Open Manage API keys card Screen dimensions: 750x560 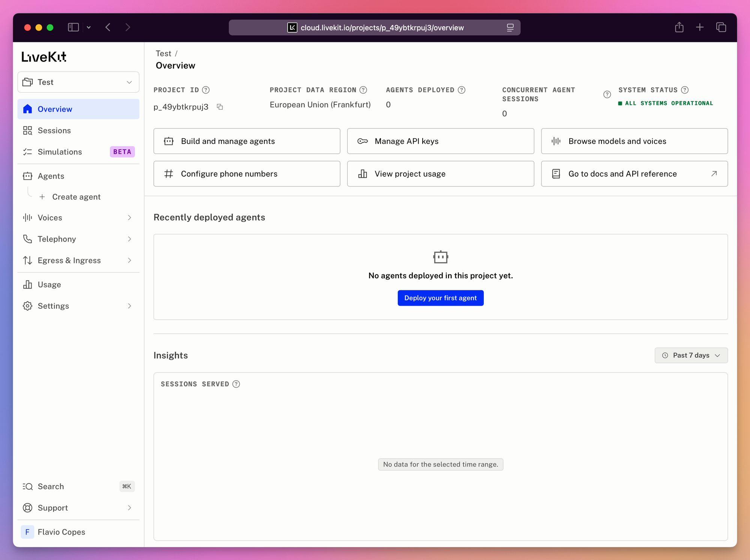coord(441,141)
